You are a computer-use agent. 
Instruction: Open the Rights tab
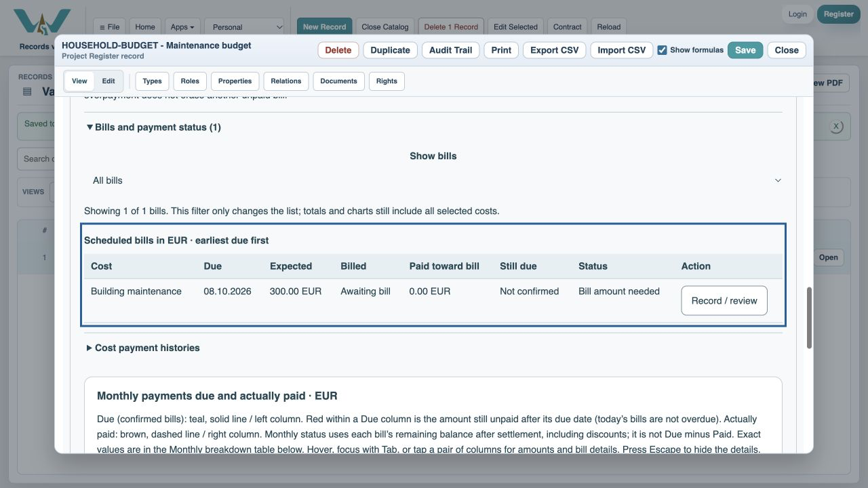[387, 81]
